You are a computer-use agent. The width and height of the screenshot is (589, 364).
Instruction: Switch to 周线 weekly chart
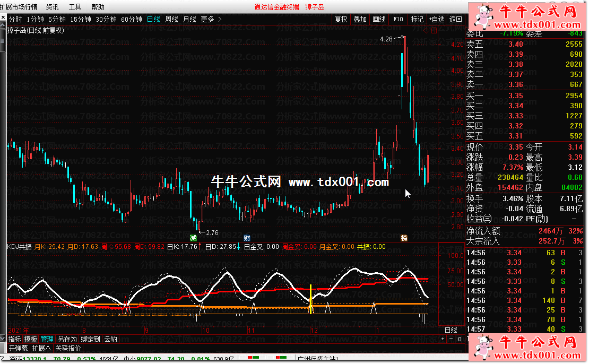172,19
